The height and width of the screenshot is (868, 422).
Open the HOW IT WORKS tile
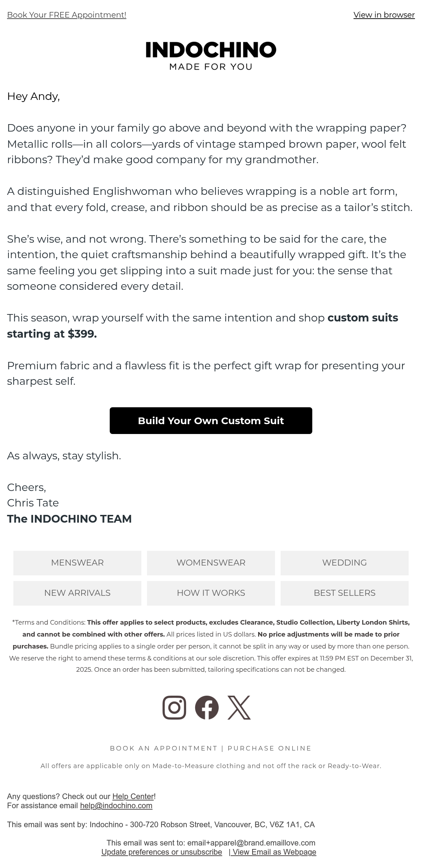(x=211, y=593)
